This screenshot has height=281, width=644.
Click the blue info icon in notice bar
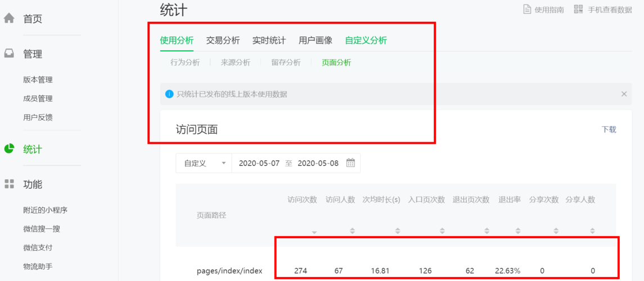coord(169,94)
